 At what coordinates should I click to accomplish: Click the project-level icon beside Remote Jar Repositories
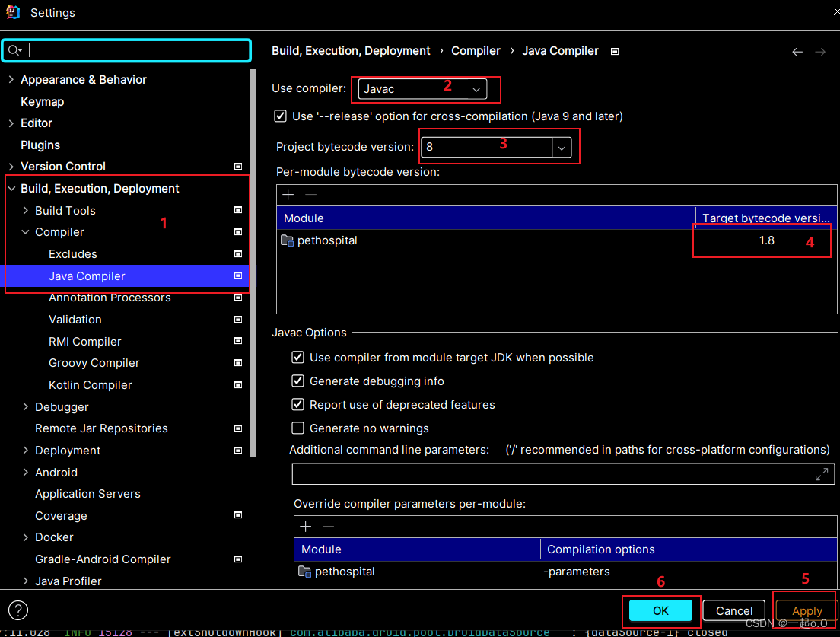[238, 428]
